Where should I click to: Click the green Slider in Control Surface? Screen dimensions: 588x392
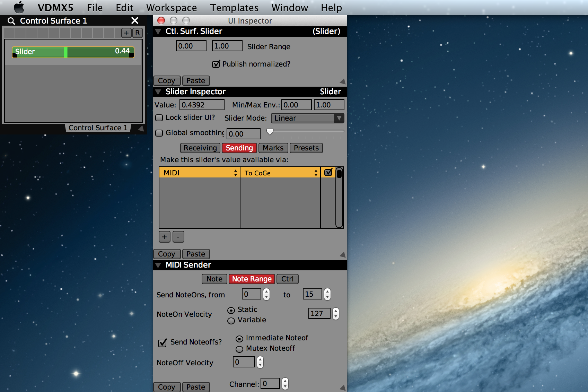pos(73,52)
